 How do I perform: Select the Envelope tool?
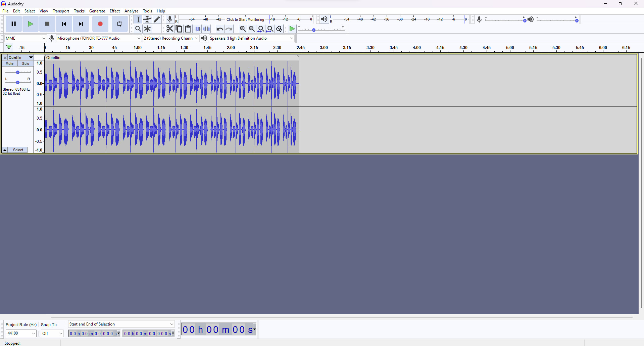[148, 19]
